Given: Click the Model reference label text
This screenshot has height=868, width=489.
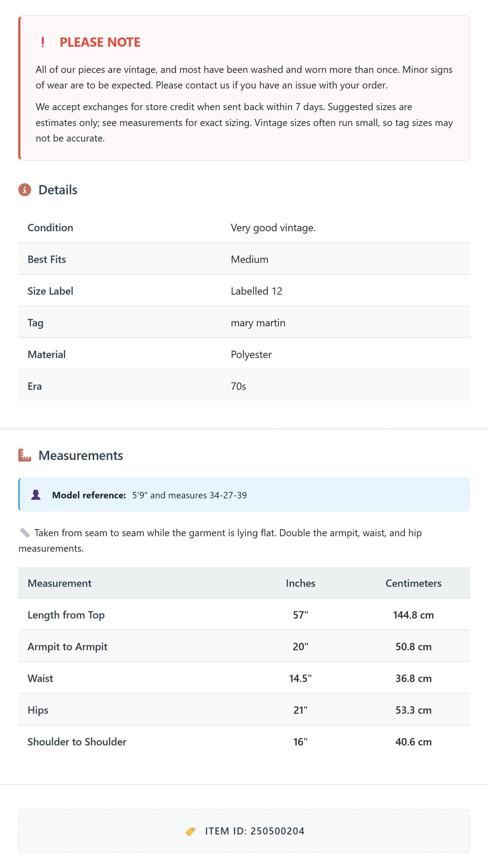Looking at the screenshot, I should point(89,495).
